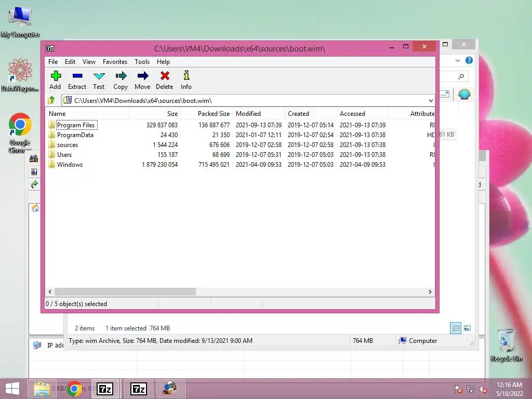Click the network tray icon
Image resolution: width=532 pixels, height=399 pixels.
tap(471, 389)
